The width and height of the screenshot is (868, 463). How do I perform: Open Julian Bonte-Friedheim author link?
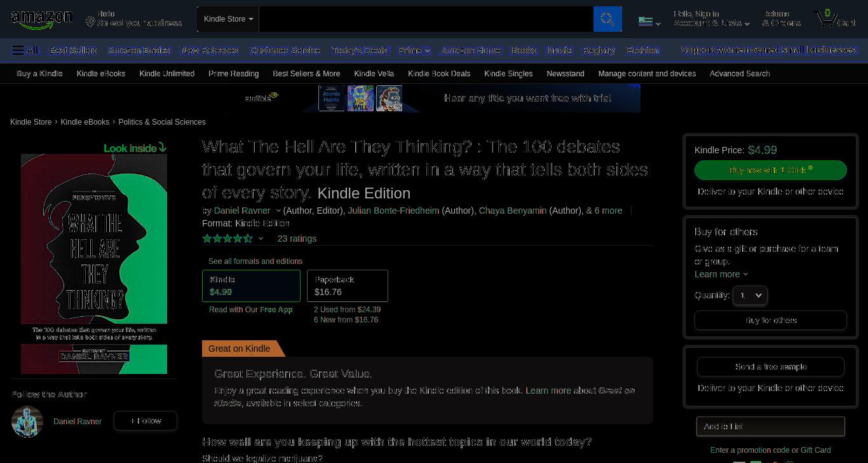point(393,211)
